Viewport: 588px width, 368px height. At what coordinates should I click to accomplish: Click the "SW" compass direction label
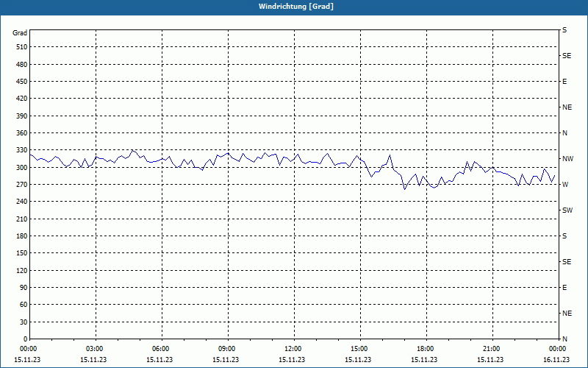click(567, 210)
